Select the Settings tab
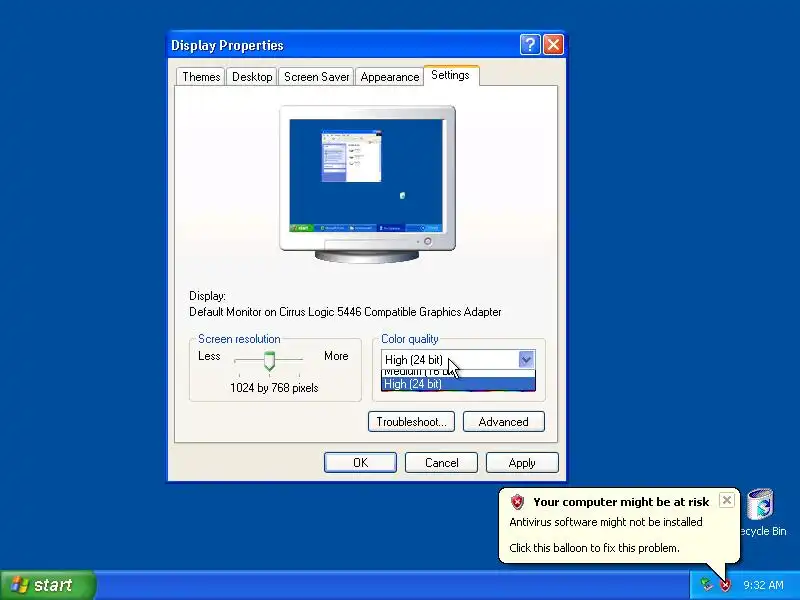This screenshot has width=800, height=600. click(451, 75)
